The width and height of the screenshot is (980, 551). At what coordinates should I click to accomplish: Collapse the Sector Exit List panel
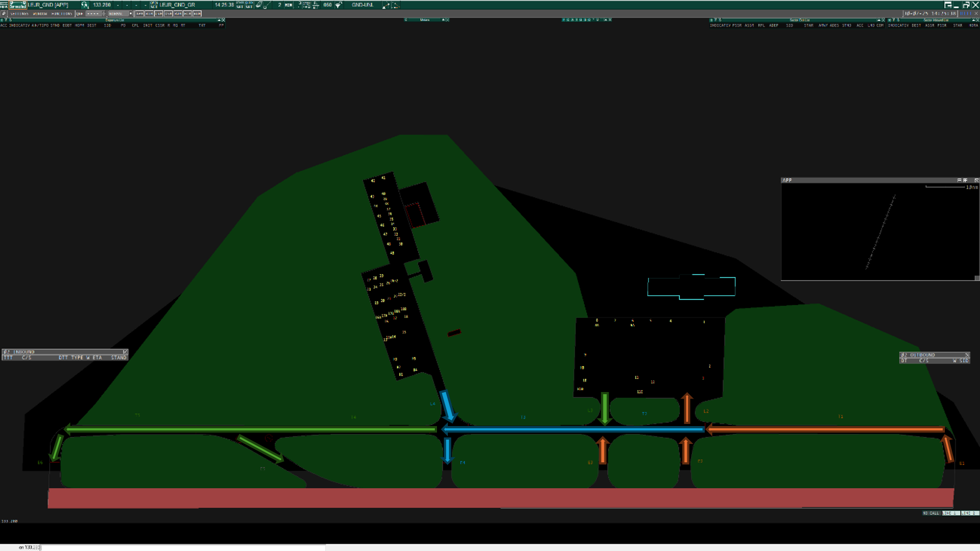879,20
